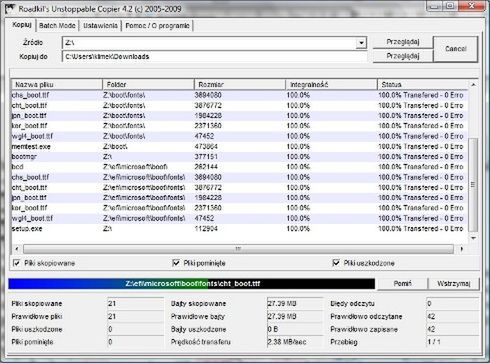Click Przeglądaj next to Kopiuj do
This screenshot has height=363, width=490.
[x=403, y=56]
